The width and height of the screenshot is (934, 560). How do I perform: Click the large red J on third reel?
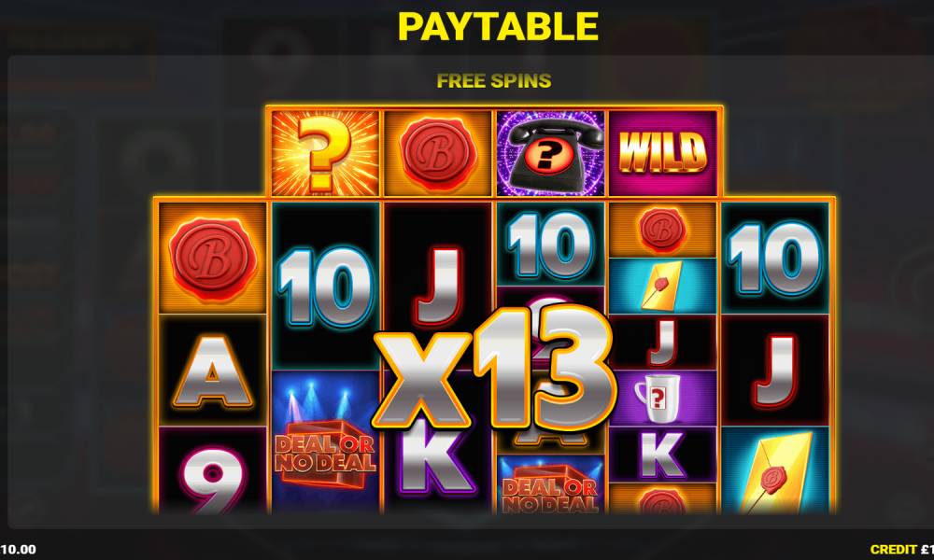[438, 287]
